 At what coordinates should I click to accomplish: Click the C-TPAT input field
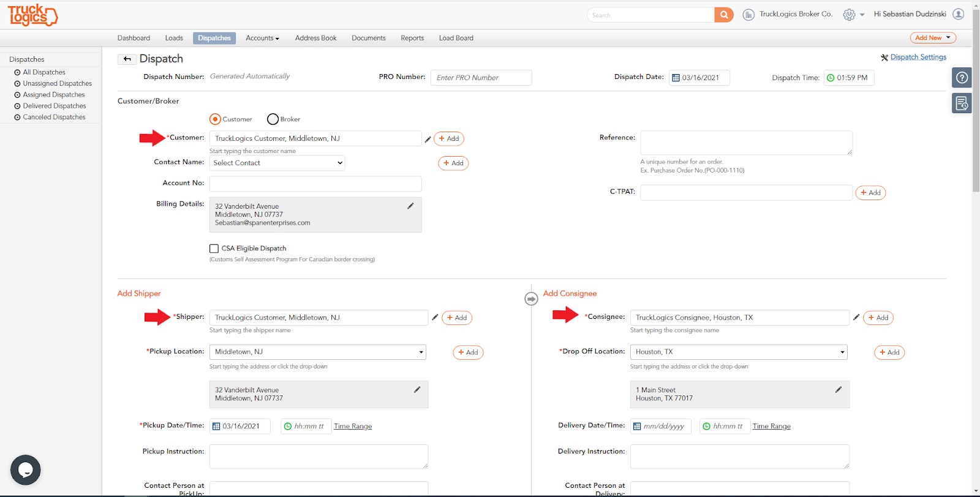tap(746, 193)
